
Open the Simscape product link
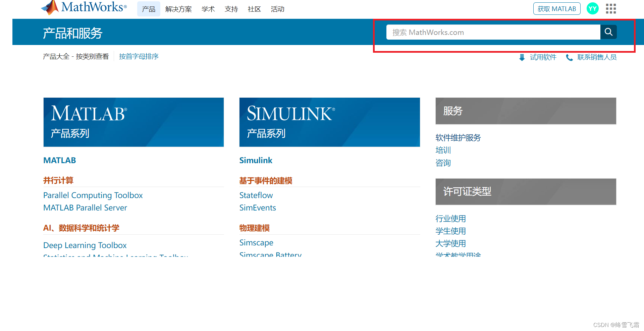pyautogui.click(x=256, y=242)
